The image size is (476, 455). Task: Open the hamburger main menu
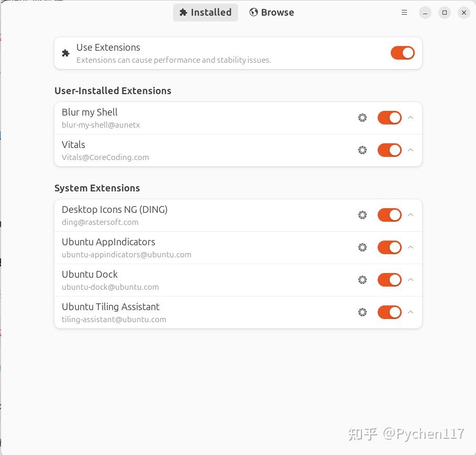[x=404, y=13]
